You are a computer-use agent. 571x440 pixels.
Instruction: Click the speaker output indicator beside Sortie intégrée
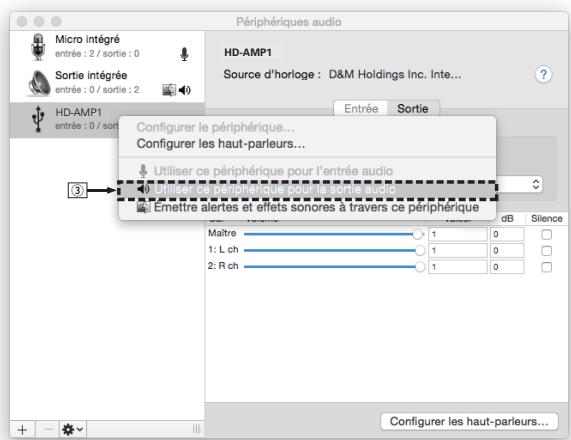(x=185, y=90)
